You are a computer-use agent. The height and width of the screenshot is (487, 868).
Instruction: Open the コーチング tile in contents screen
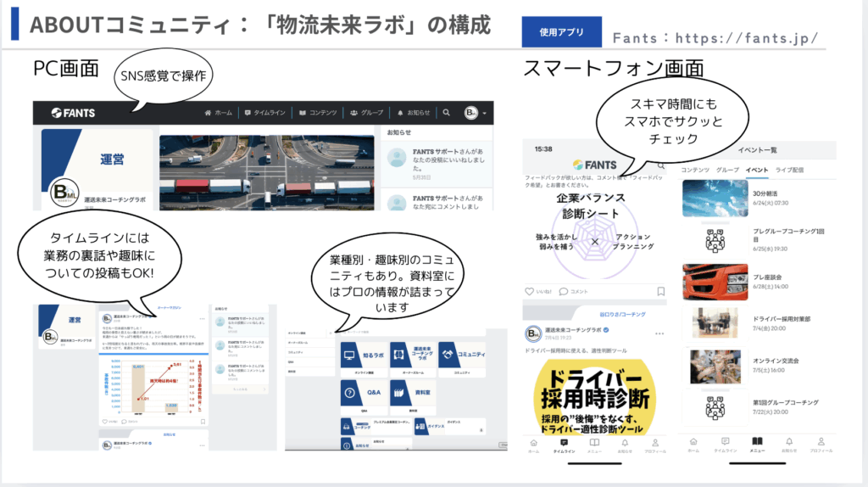pos(376,426)
